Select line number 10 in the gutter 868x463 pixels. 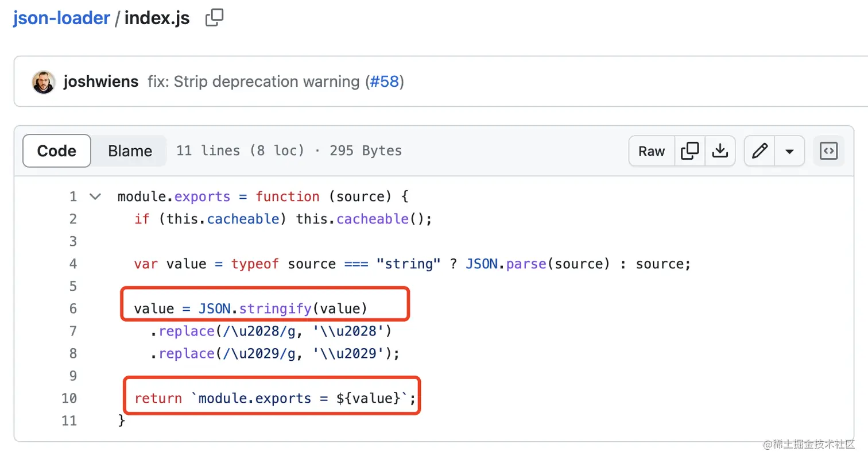pos(69,398)
